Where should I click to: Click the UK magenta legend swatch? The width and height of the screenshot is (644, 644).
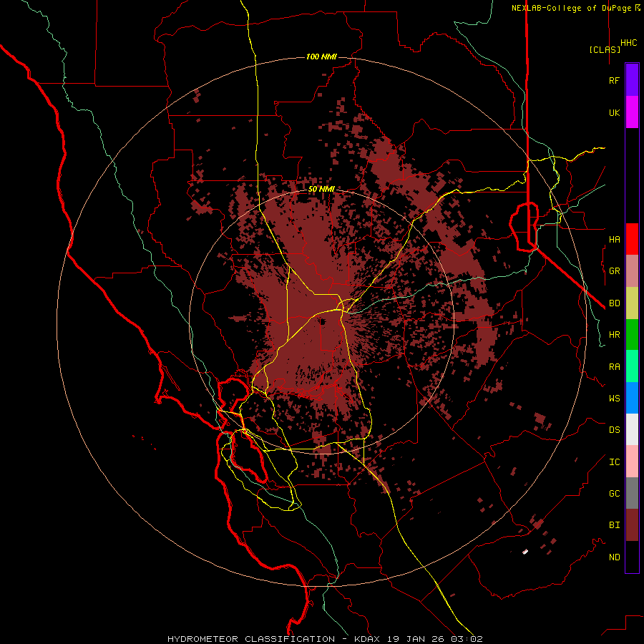[x=632, y=112]
